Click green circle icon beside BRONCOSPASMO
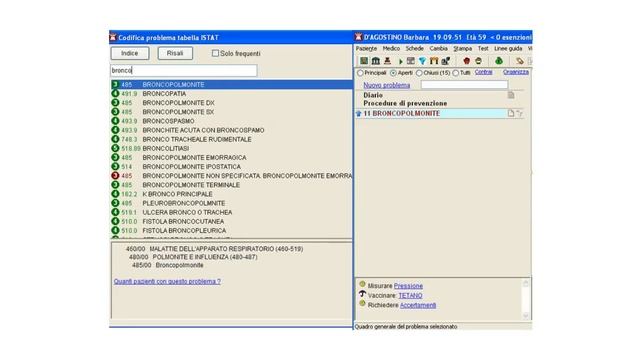 (x=115, y=121)
